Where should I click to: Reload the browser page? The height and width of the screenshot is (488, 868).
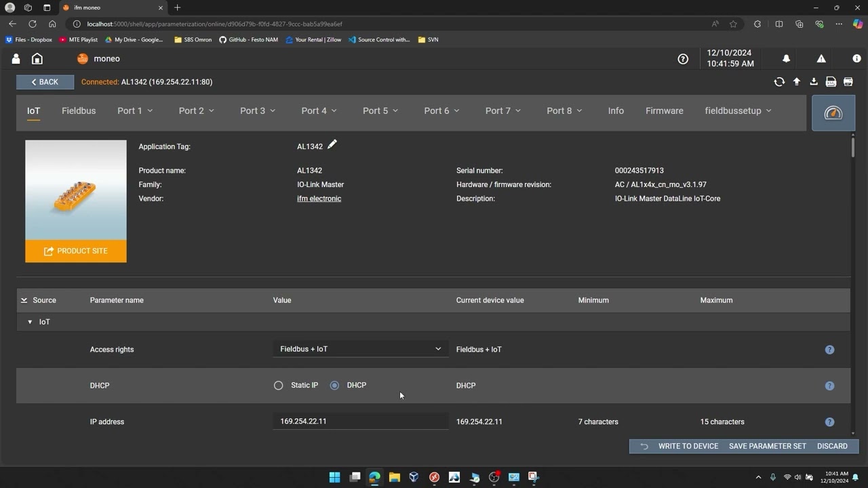(32, 24)
